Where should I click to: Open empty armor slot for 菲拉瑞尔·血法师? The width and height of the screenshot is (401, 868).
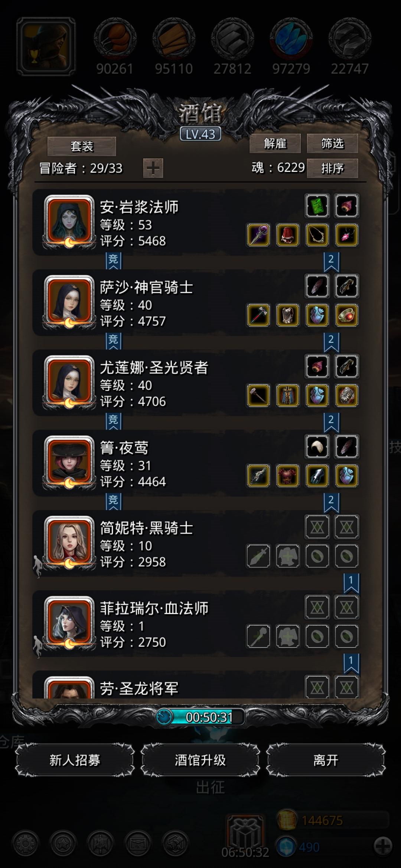click(x=288, y=636)
